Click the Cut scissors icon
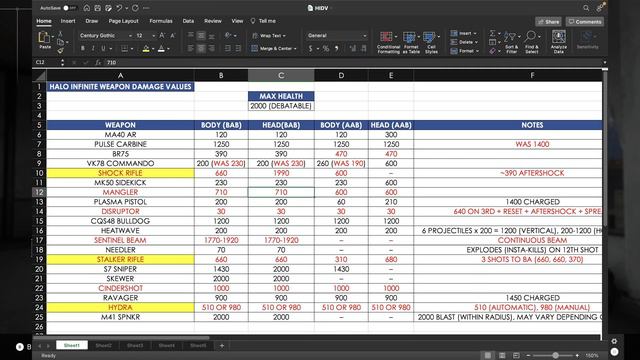This screenshot has width=640, height=360. [60, 33]
